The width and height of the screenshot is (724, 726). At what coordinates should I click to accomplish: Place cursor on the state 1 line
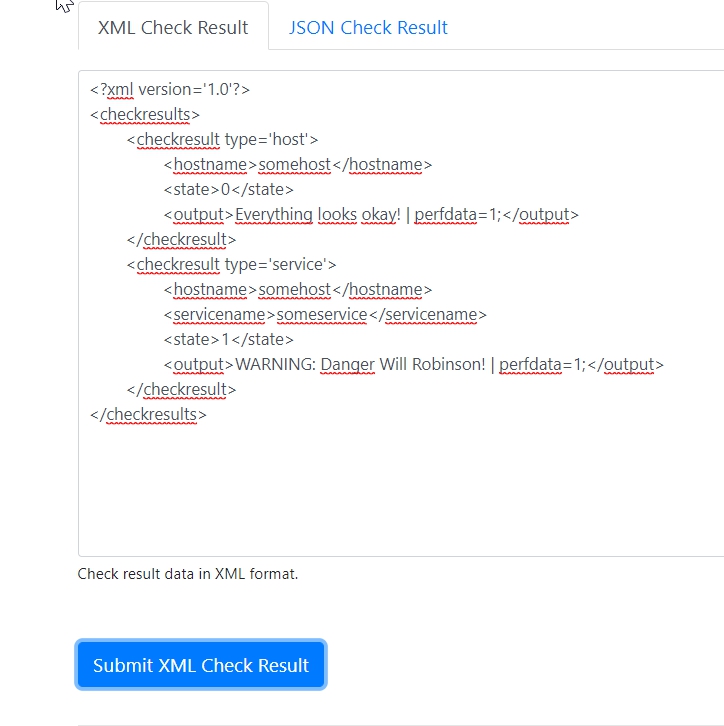pyautogui.click(x=228, y=340)
